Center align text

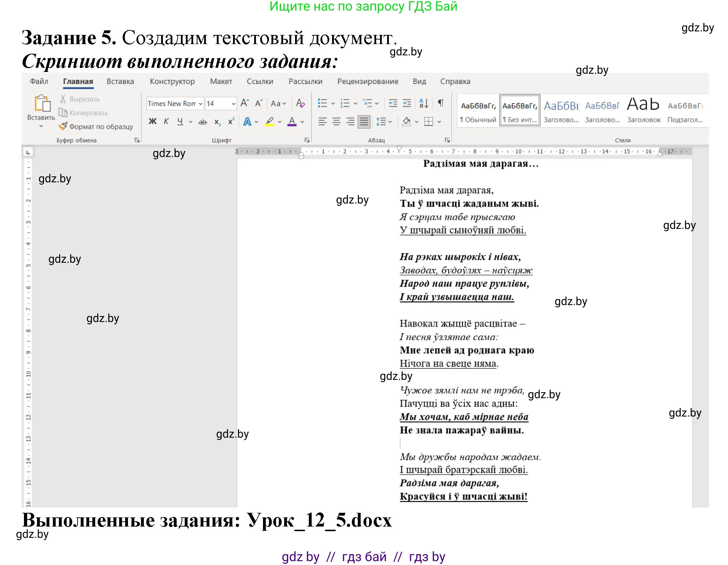click(336, 122)
